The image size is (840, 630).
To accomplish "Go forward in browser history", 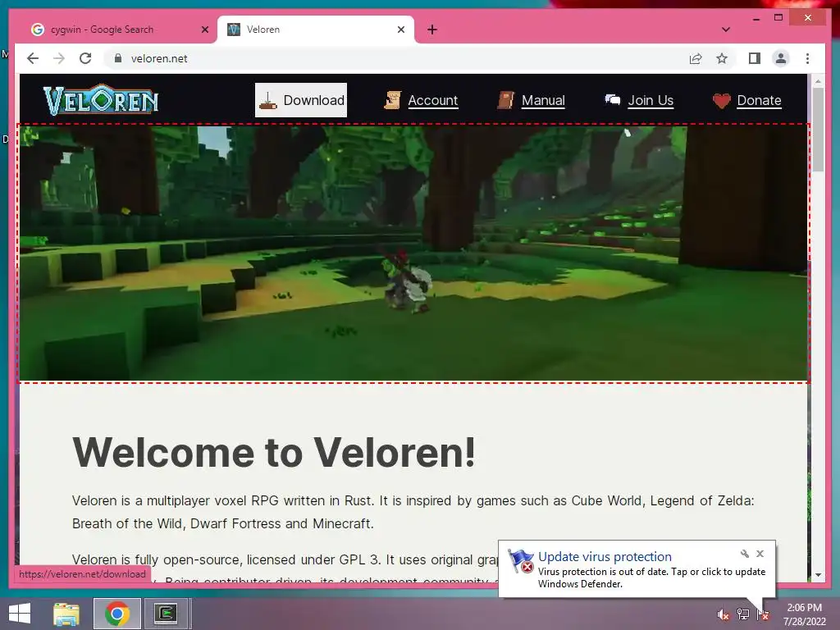I will point(59,58).
